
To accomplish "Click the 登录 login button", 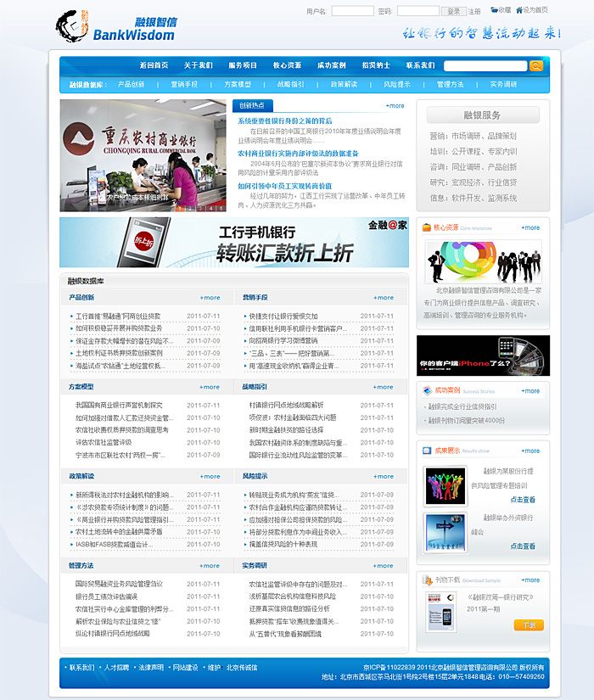I will point(453,11).
